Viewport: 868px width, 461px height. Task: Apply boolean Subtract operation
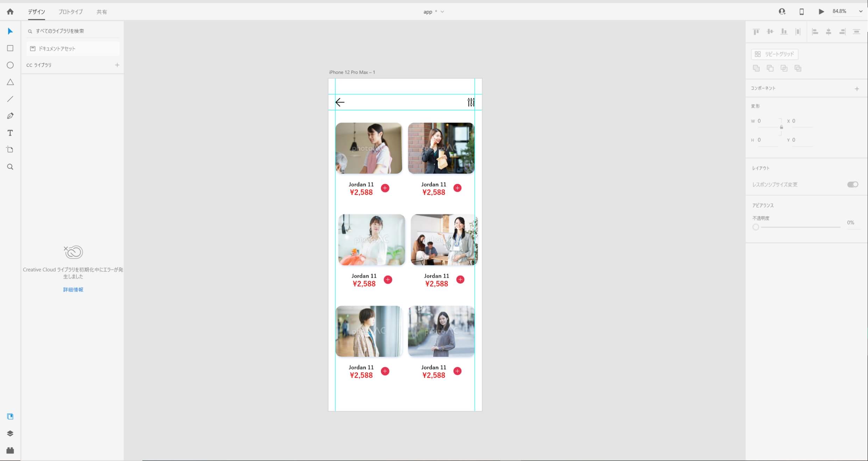click(x=770, y=68)
